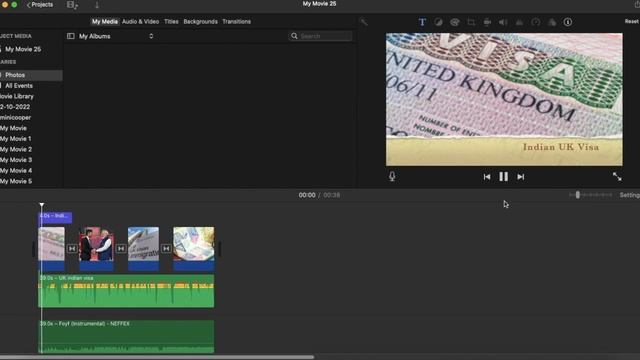Select iMovie Library in sidebar
The height and width of the screenshot is (360, 640).
[x=17, y=96]
